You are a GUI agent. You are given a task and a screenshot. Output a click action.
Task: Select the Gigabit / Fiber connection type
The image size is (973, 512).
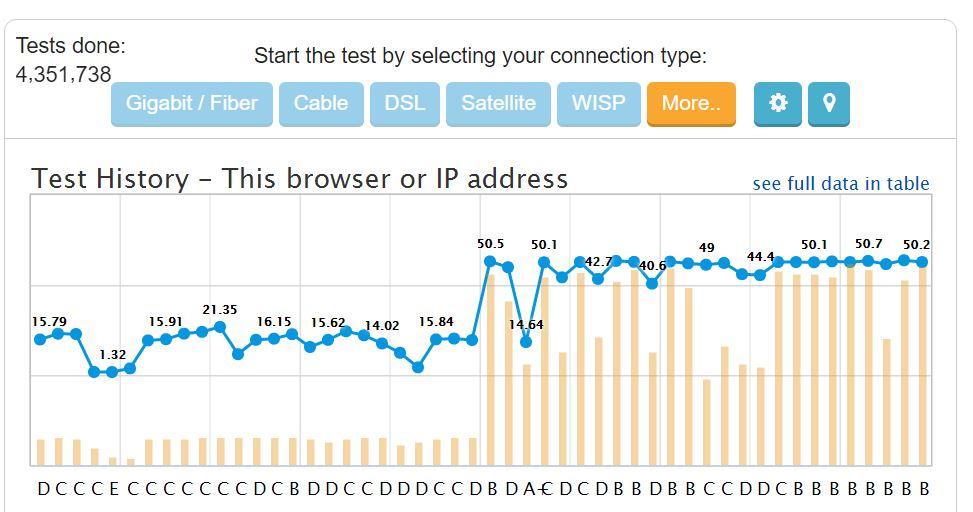pos(192,104)
